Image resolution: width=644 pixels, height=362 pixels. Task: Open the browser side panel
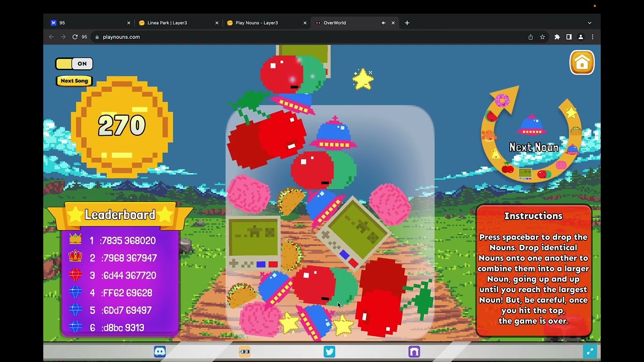pyautogui.click(x=569, y=37)
